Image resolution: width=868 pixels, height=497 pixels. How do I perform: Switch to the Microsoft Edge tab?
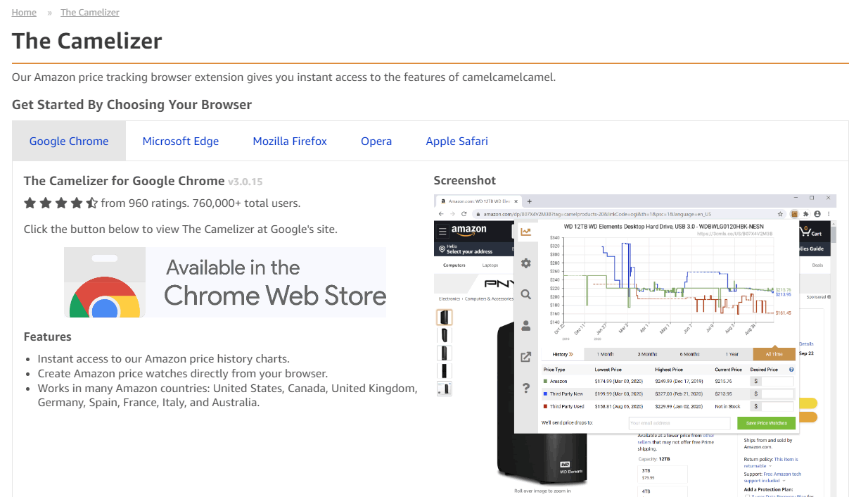[x=181, y=141]
